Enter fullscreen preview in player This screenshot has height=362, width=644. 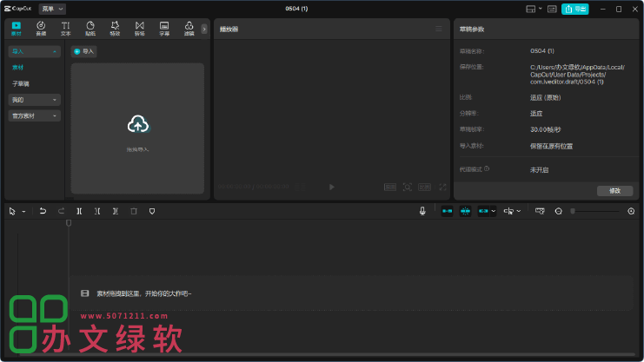click(442, 188)
